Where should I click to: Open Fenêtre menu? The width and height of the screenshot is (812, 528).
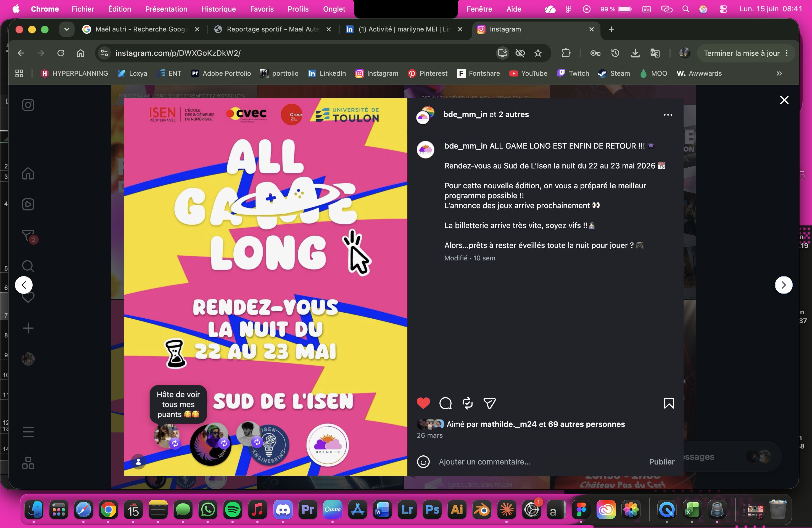click(479, 9)
